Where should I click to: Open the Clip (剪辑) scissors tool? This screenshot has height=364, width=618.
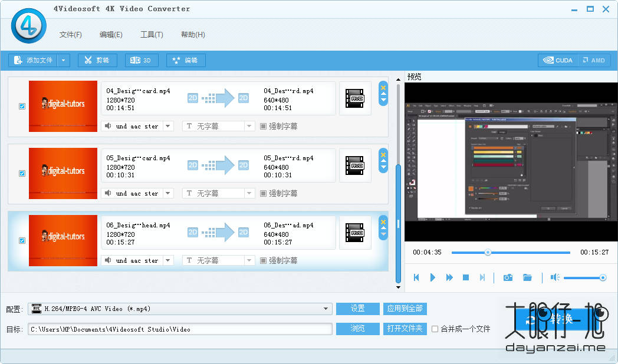tap(97, 60)
